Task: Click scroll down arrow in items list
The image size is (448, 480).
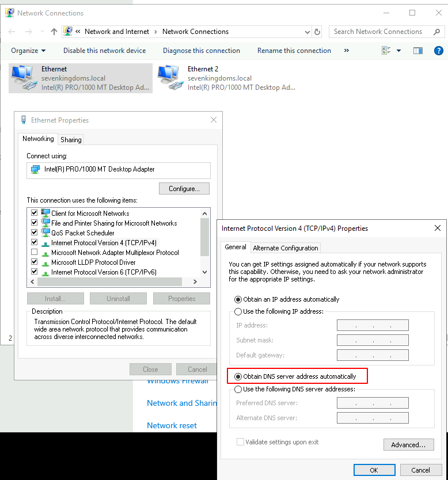Action: click(x=204, y=272)
